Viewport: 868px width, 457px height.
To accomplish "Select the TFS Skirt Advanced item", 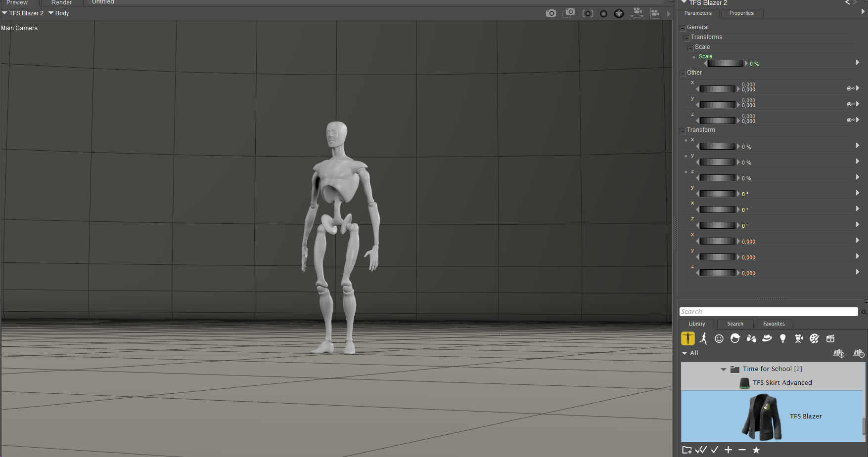I will (782, 383).
